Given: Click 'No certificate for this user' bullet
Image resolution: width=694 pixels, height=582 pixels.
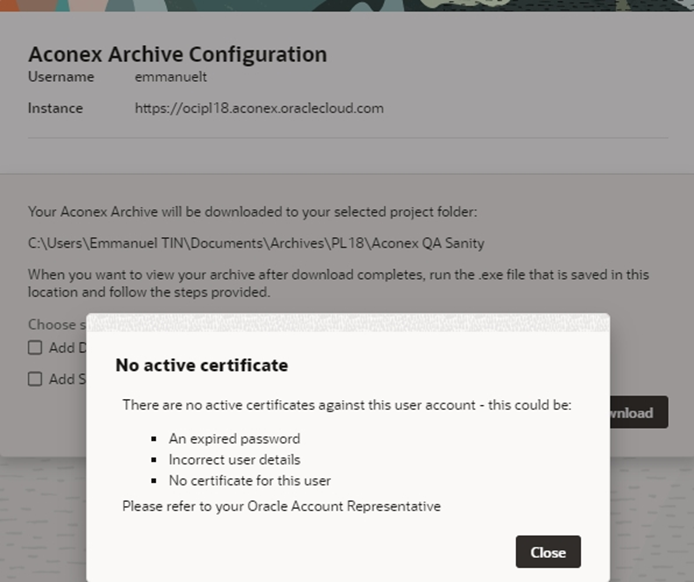Looking at the screenshot, I should 250,481.
